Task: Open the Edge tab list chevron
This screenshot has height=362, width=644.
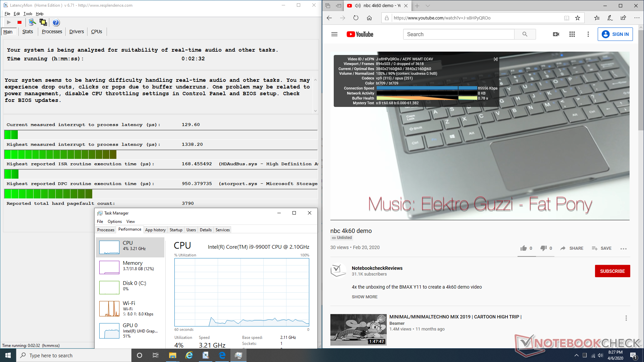Action: tap(428, 6)
